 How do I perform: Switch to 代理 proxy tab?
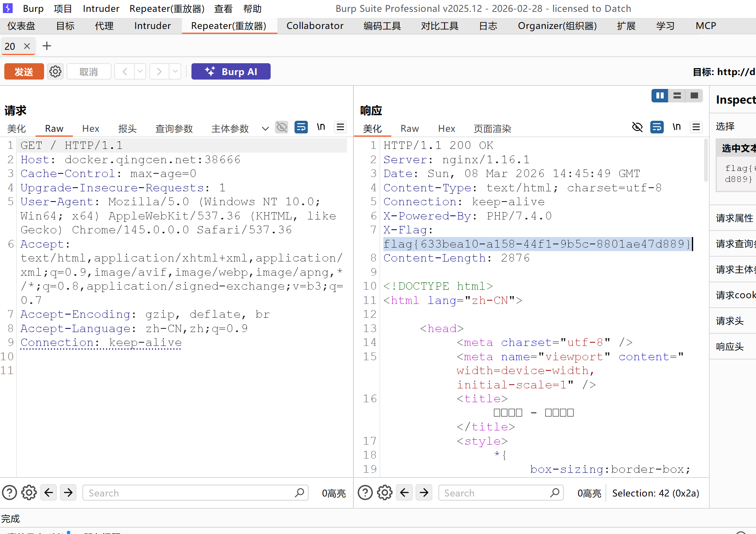click(x=104, y=26)
